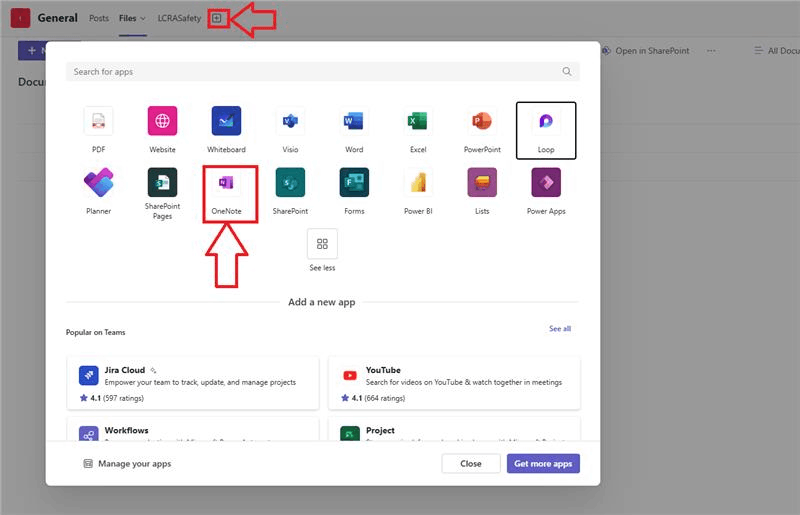Click Get more apps button
This screenshot has height=515, width=800.
point(543,463)
